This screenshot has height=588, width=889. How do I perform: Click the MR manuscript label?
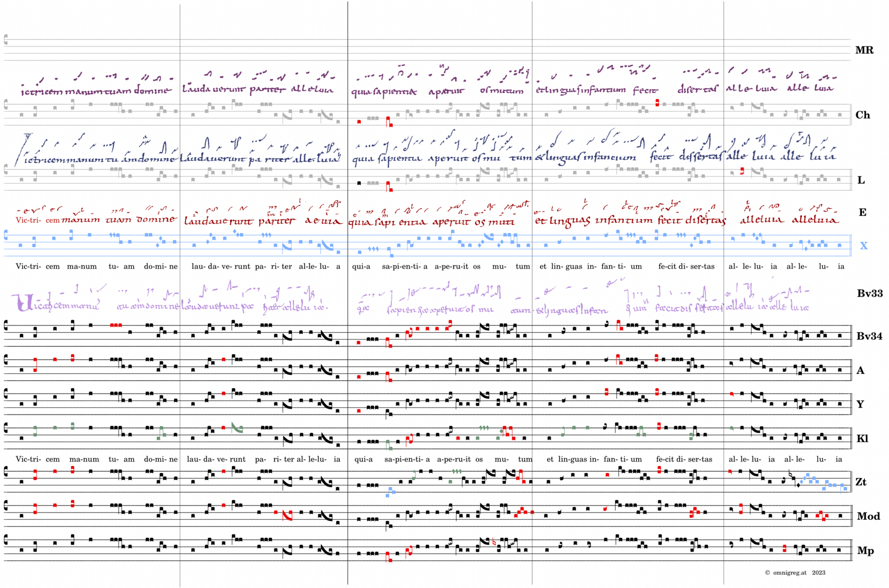864,51
